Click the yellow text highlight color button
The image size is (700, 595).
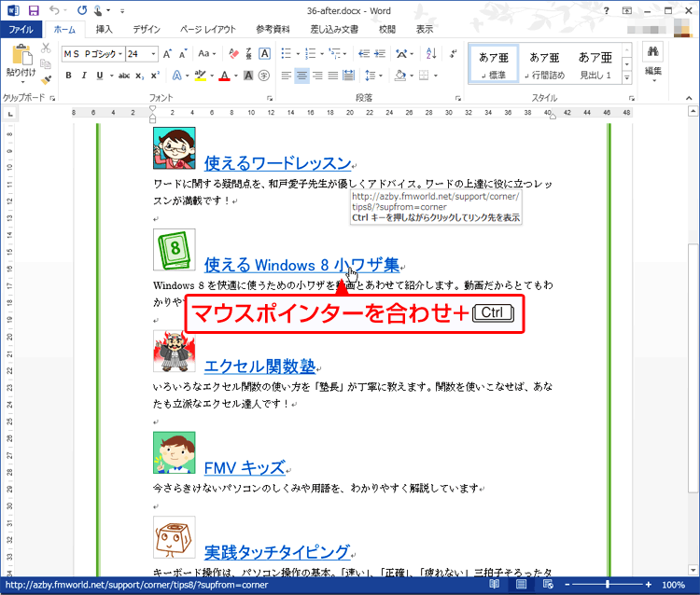[x=201, y=76]
